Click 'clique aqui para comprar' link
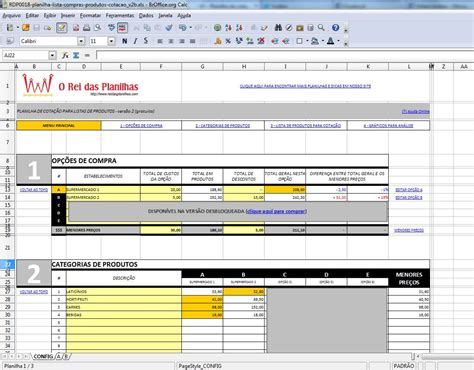The width and height of the screenshot is (474, 370). tap(276, 211)
